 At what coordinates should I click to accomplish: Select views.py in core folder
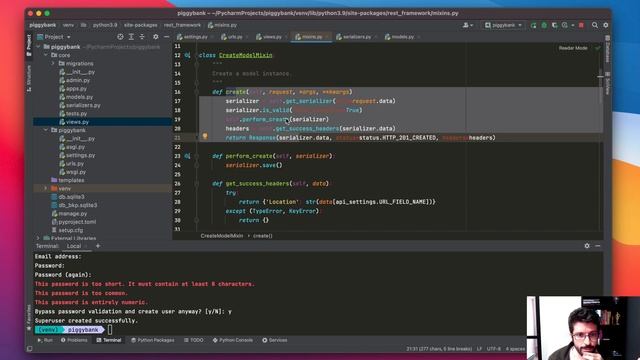click(x=77, y=122)
